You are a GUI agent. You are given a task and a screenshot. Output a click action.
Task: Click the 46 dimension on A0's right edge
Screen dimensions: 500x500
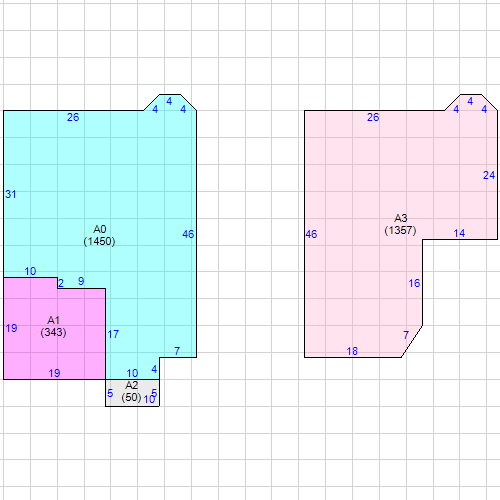[188, 234]
